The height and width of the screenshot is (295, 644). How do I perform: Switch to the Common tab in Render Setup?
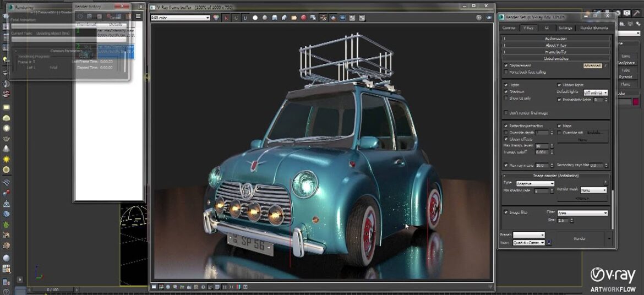pyautogui.click(x=509, y=28)
